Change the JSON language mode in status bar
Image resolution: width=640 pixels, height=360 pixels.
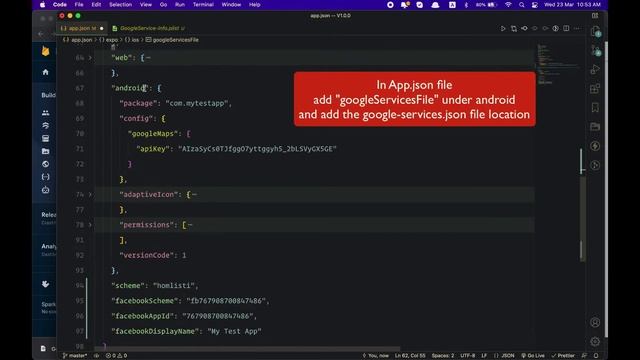(508, 356)
